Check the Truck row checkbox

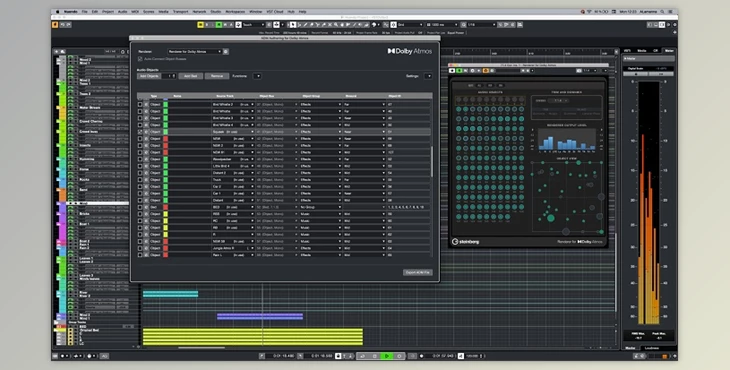tap(140, 180)
